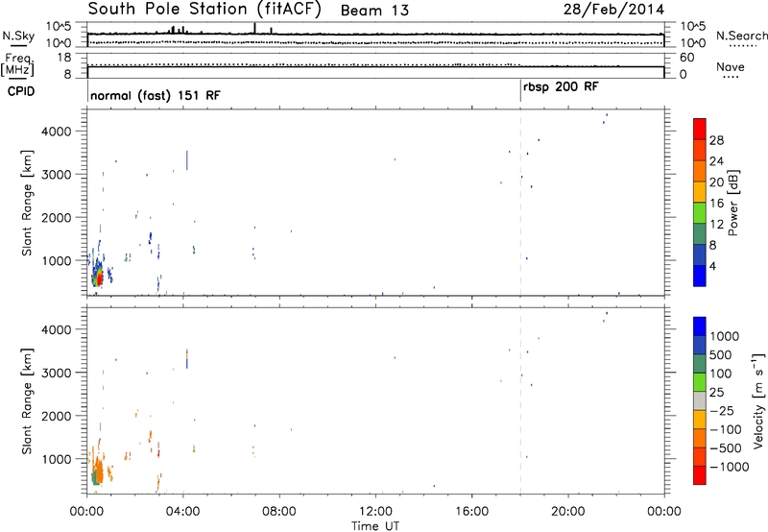Click the tallest spike in the N.Sky noise plot
The image size is (768, 532).
tap(254, 28)
